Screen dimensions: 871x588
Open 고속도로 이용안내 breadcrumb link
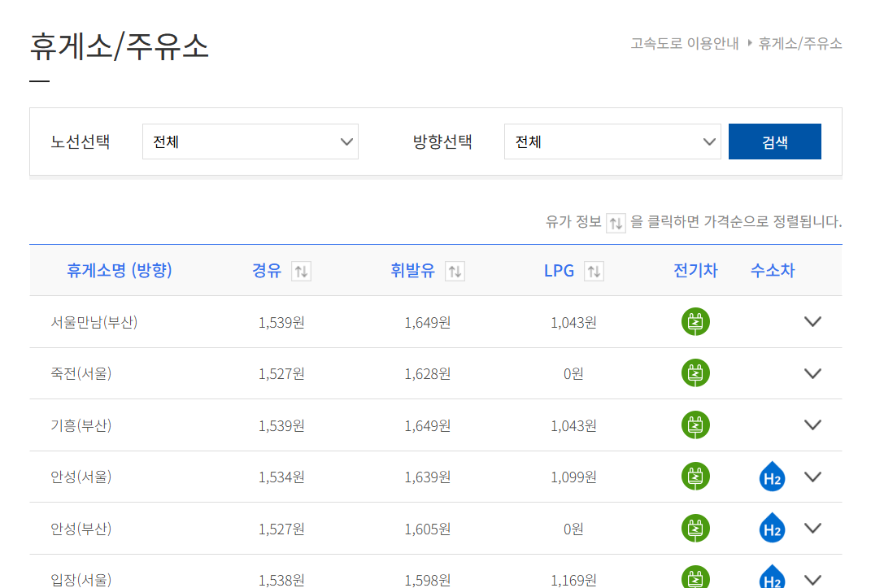(x=685, y=43)
